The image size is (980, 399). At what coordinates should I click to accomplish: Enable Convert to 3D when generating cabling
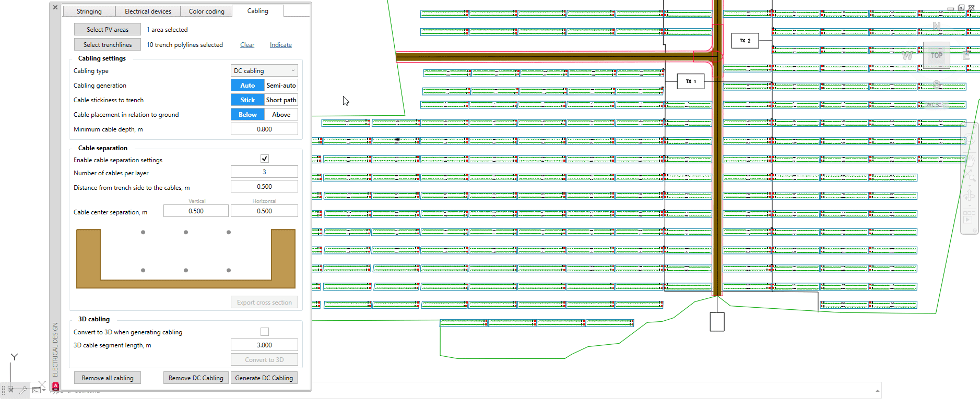click(264, 332)
